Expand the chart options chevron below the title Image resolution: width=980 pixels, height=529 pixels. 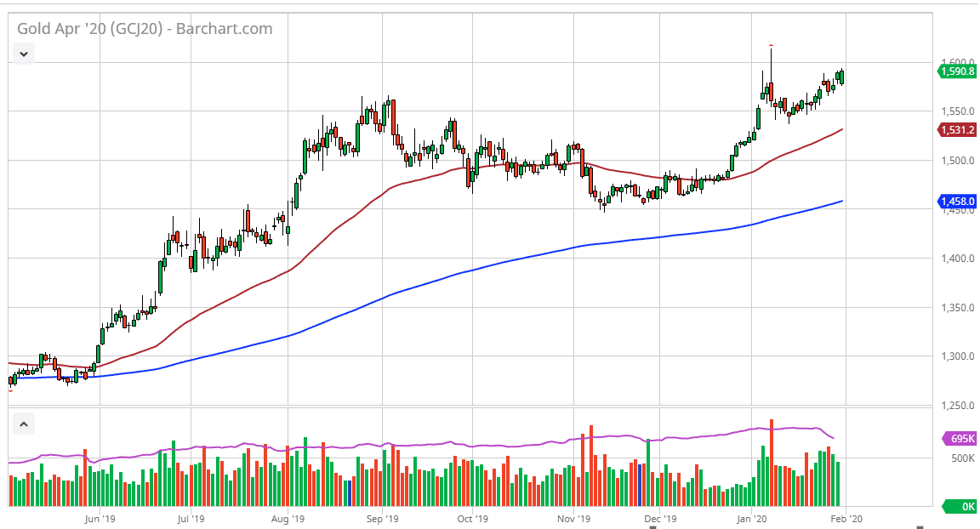24,54
